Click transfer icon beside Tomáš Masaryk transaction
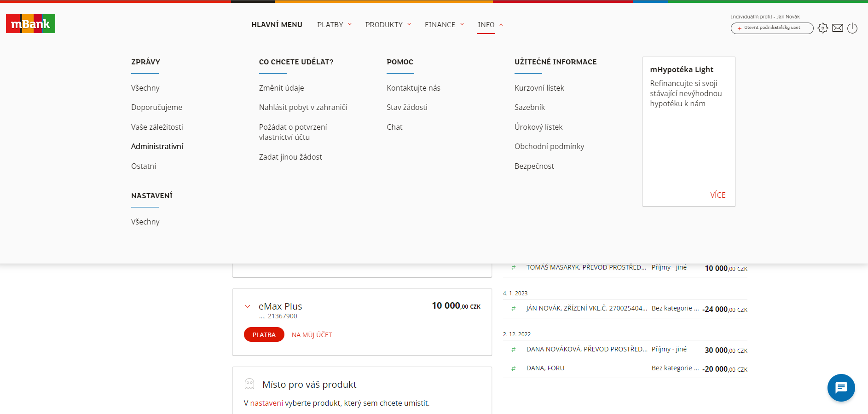The height and width of the screenshot is (414, 868). pyautogui.click(x=514, y=268)
